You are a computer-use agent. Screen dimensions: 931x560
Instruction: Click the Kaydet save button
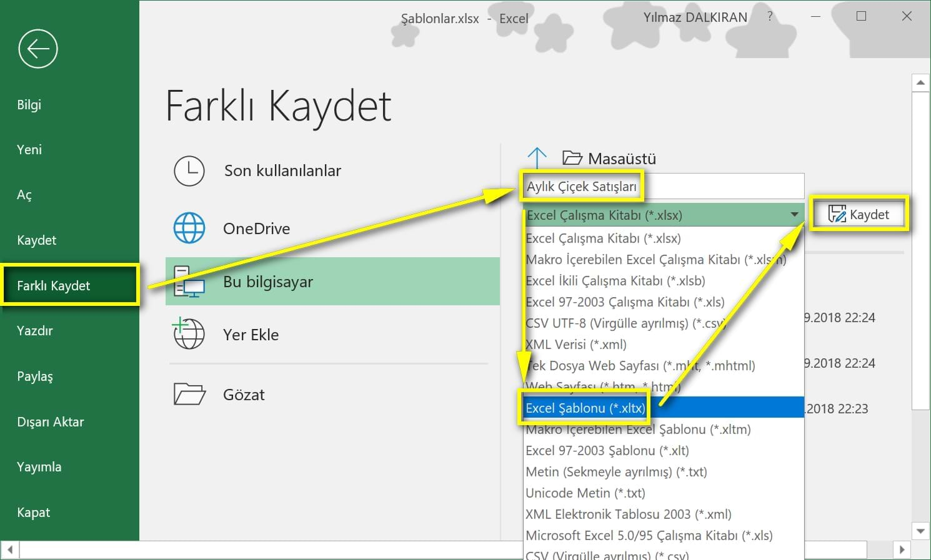[x=859, y=215]
